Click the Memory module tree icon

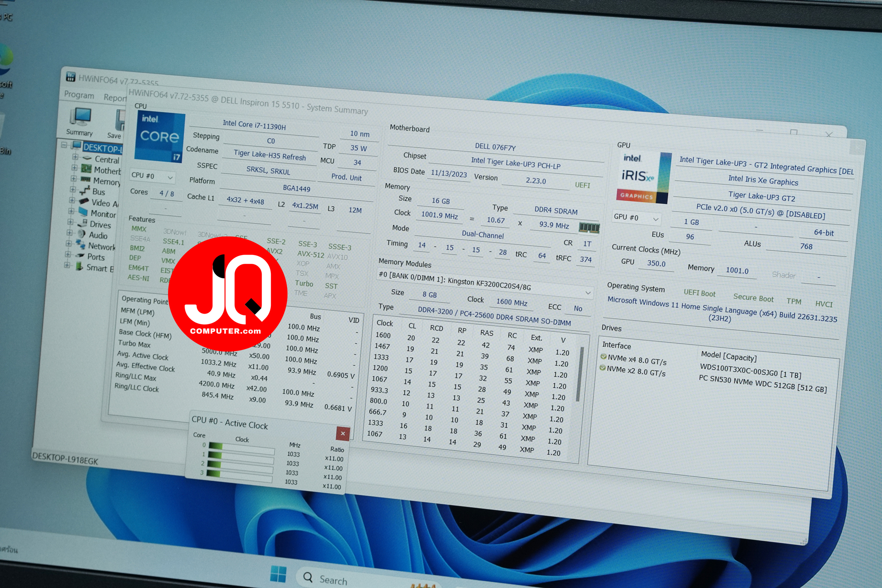click(85, 179)
